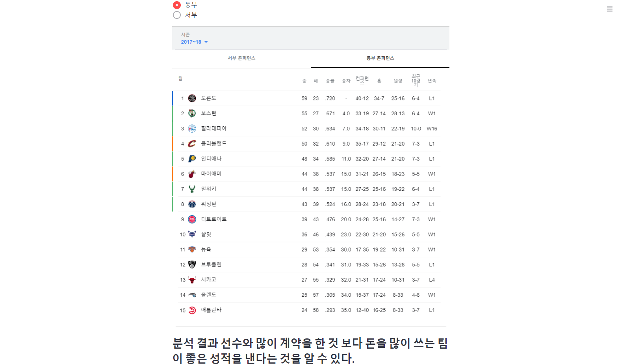This screenshot has height=364, width=618.
Task: Click the Brooklyn Nets logo
Action: tap(192, 264)
